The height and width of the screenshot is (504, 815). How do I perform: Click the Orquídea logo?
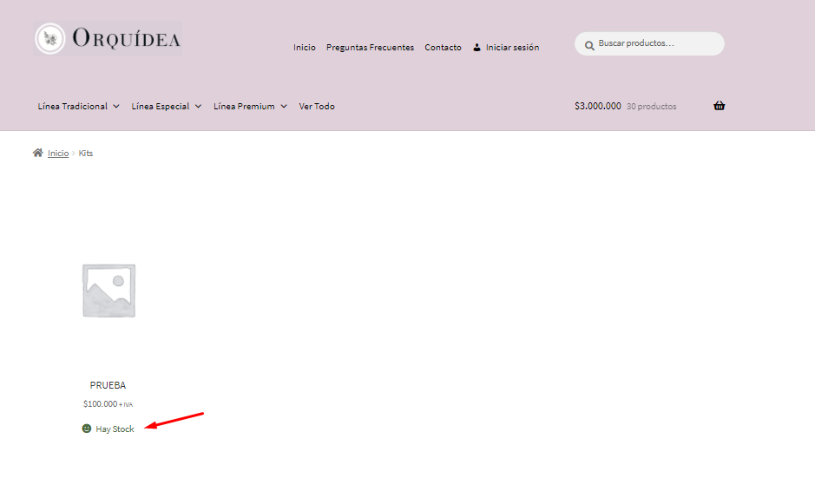click(108, 39)
